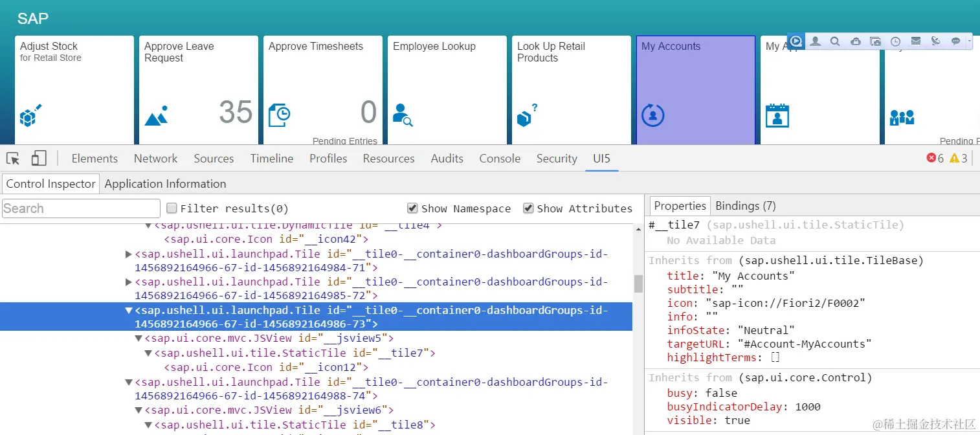Open the floating toolbar dropdown arrow
The width and height of the screenshot is (980, 435).
[969, 41]
